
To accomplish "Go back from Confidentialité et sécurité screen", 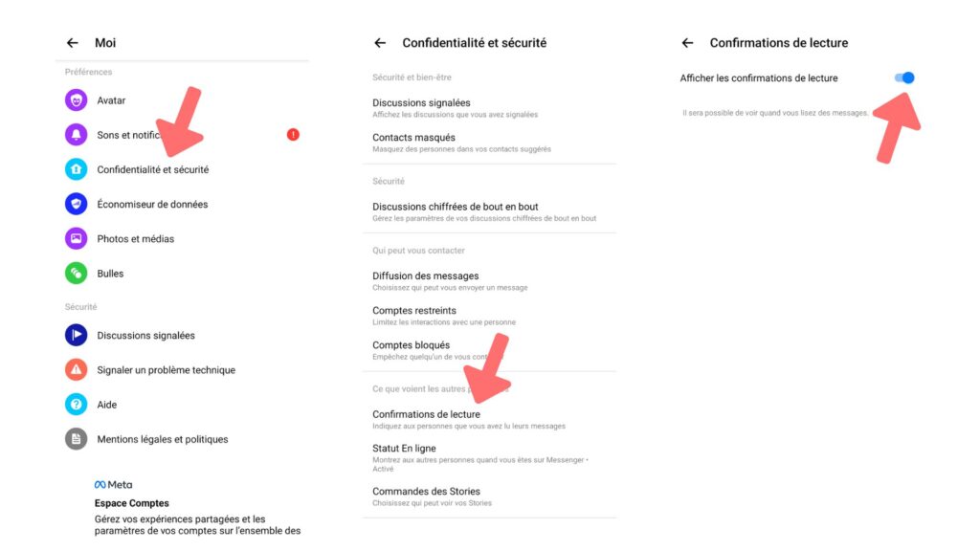I will (x=380, y=42).
